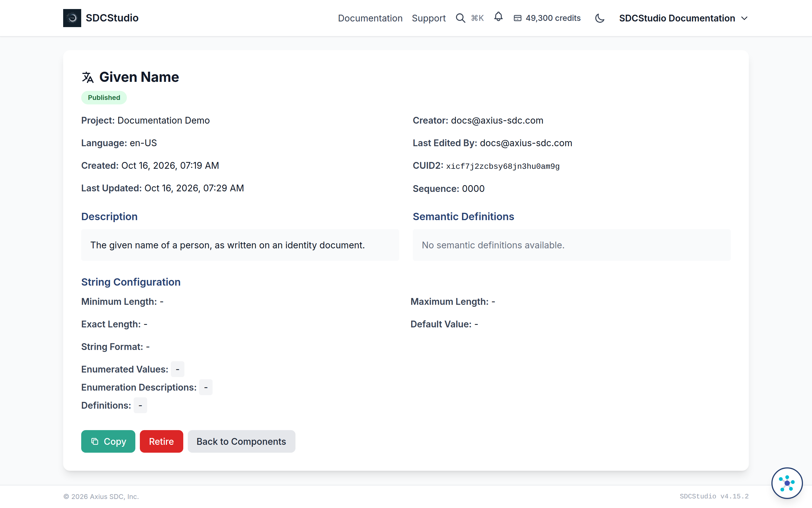Open the notifications bell
The width and height of the screenshot is (812, 508).
pyautogui.click(x=498, y=17)
